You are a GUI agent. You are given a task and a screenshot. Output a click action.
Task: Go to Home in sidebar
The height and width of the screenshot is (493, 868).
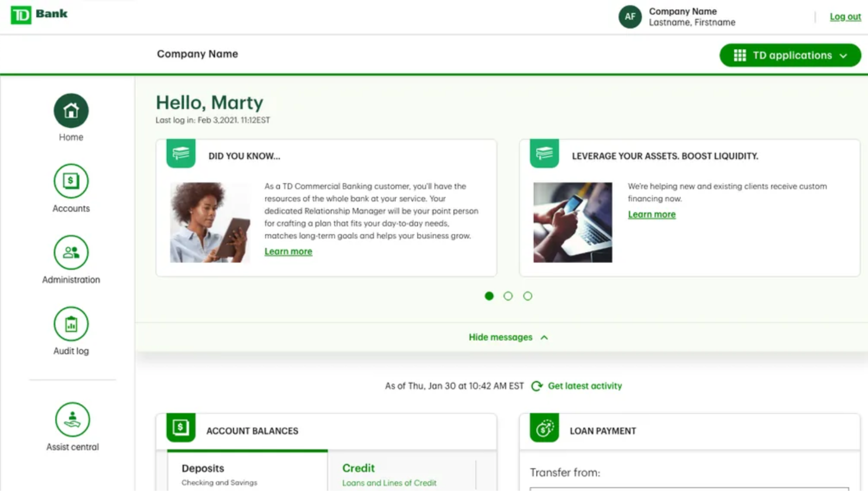[x=71, y=118]
